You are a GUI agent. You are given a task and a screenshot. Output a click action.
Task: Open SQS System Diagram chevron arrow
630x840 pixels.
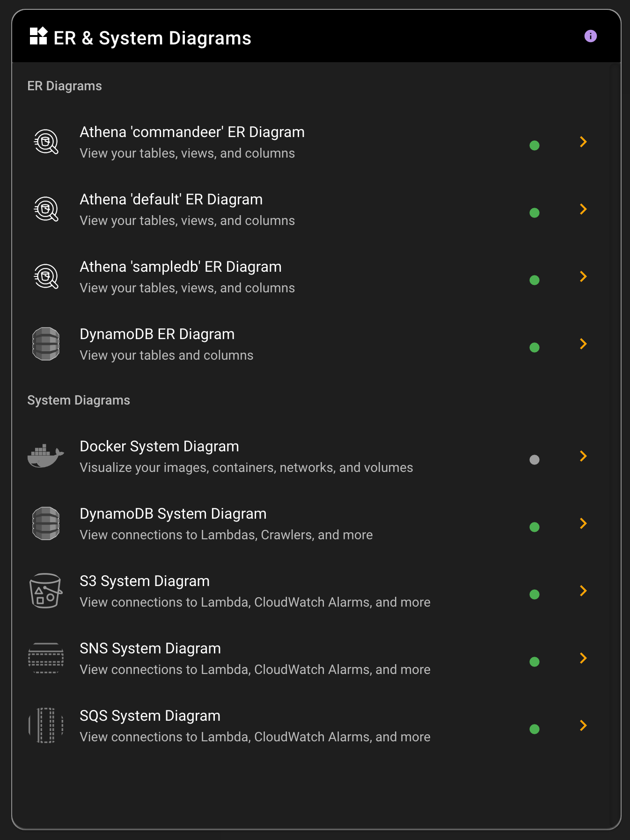pos(583,725)
